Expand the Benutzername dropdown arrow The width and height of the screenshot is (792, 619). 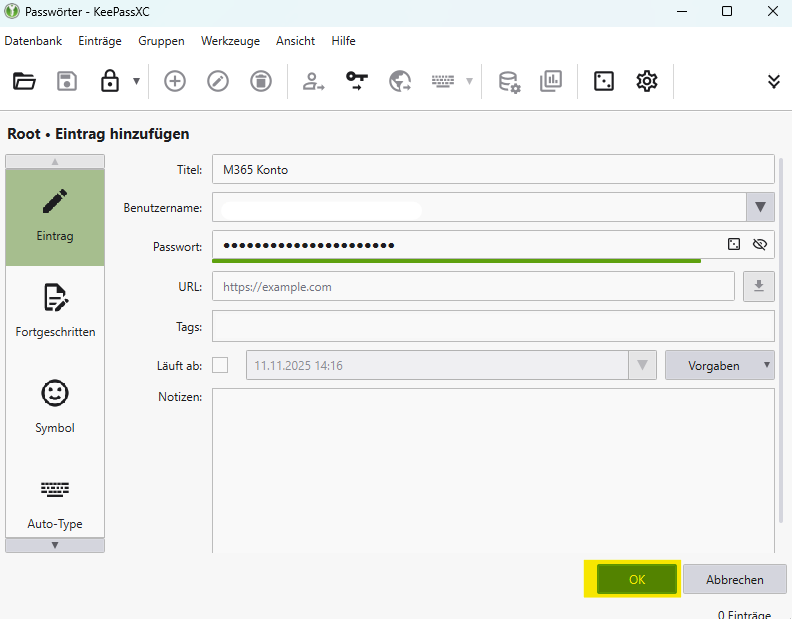click(x=760, y=207)
